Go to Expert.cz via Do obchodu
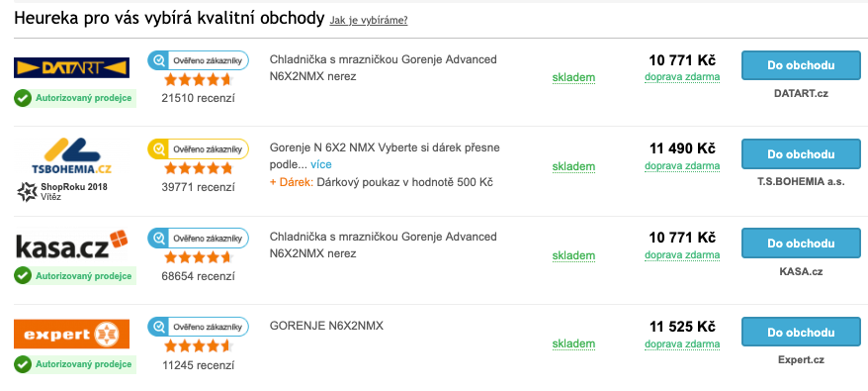The width and height of the screenshot is (868, 391). click(x=801, y=333)
